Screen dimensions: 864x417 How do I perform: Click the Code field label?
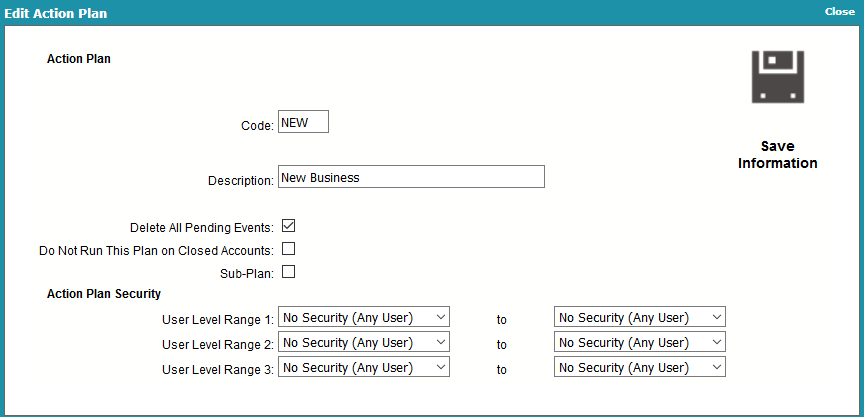click(x=257, y=126)
